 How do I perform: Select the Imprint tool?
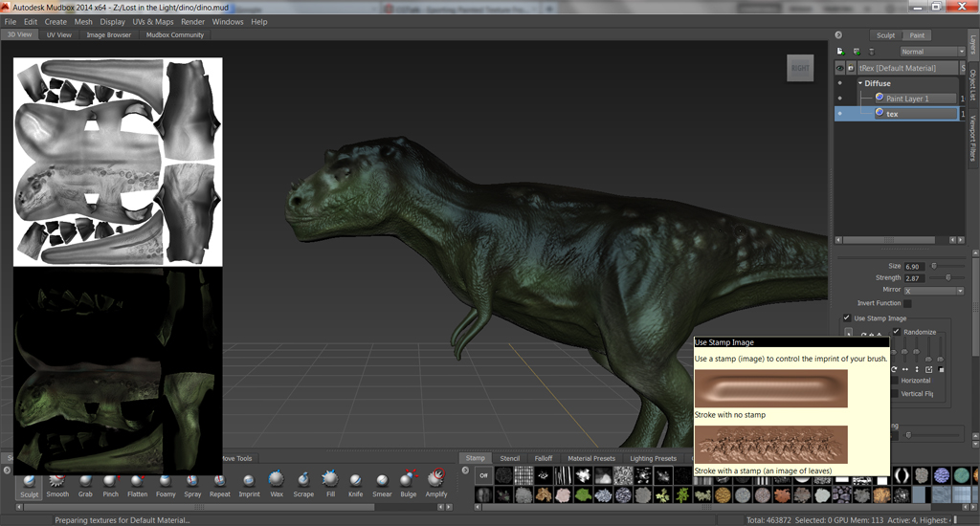(249, 486)
